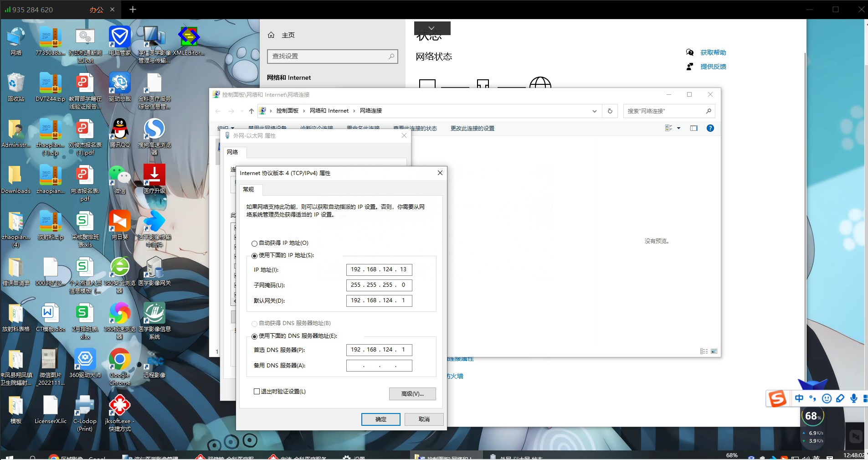Launch Google Chrome from the desktop
The width and height of the screenshot is (868, 460).
click(119, 361)
